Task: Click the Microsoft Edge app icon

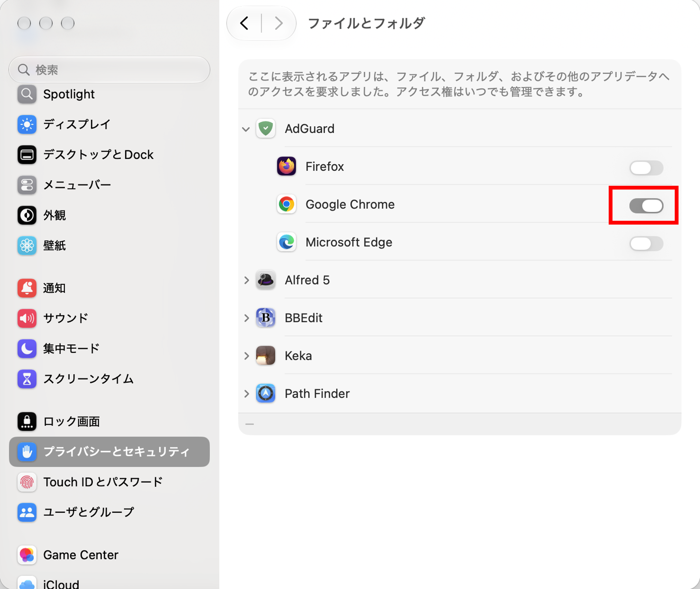Action: coord(286,242)
